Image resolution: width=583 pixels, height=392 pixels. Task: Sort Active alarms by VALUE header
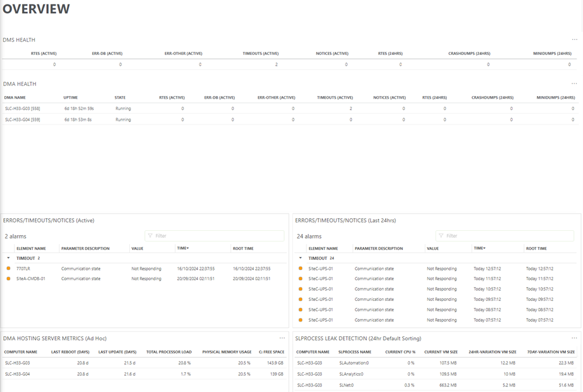point(137,248)
